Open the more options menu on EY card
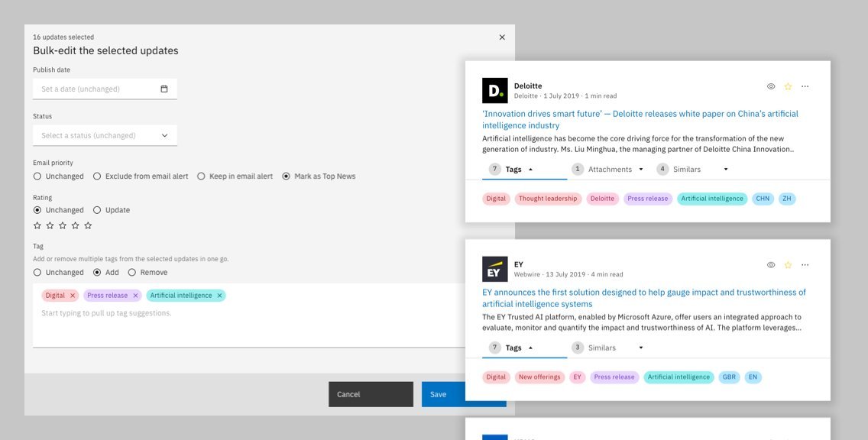Screen dimensions: 868x440 point(805,265)
